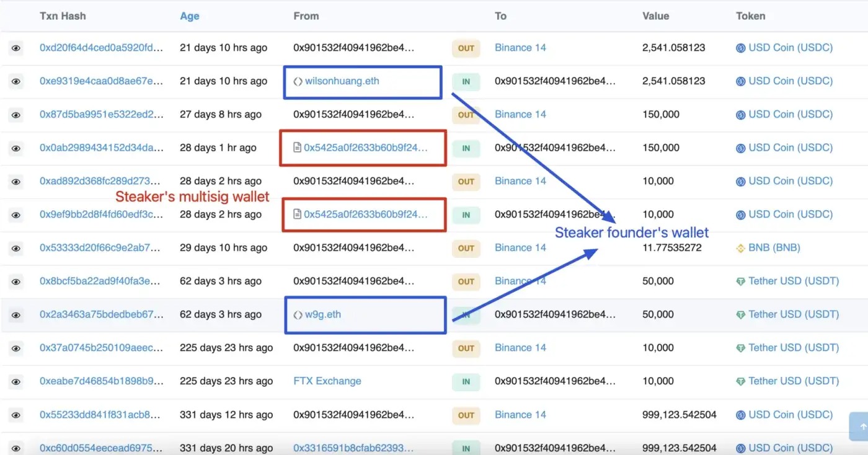
Task: Open transaction 0xe9319e4caa0d8ae67e hash
Action: [102, 81]
